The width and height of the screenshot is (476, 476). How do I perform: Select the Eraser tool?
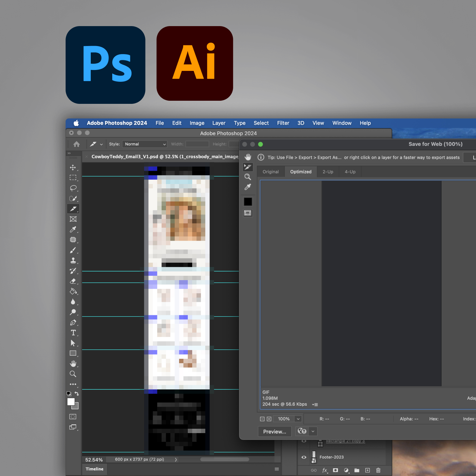point(73,281)
